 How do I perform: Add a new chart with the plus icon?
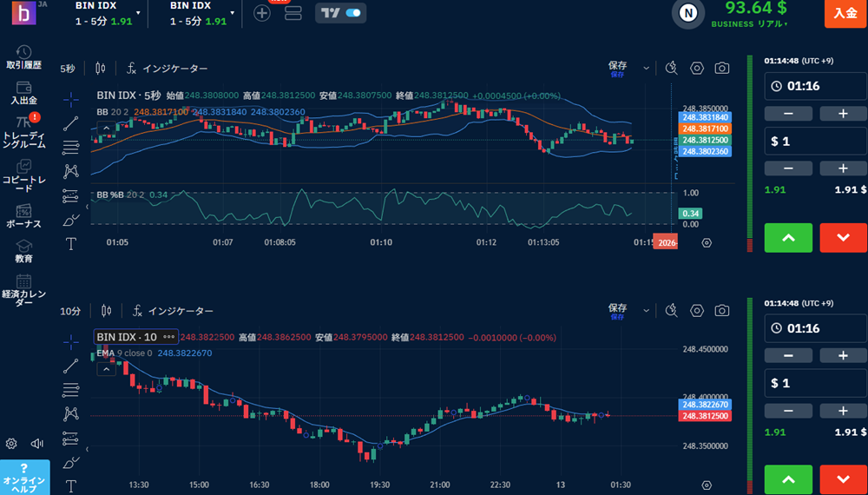coord(262,13)
